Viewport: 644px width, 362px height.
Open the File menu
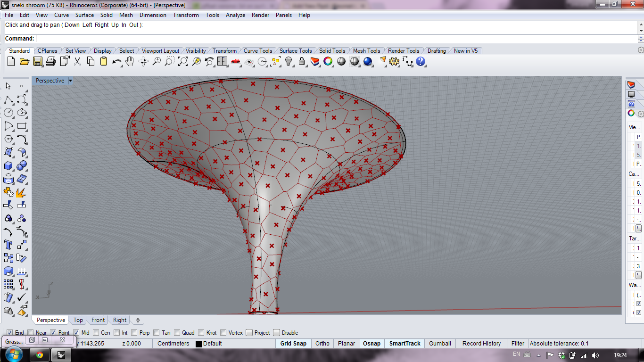point(9,15)
